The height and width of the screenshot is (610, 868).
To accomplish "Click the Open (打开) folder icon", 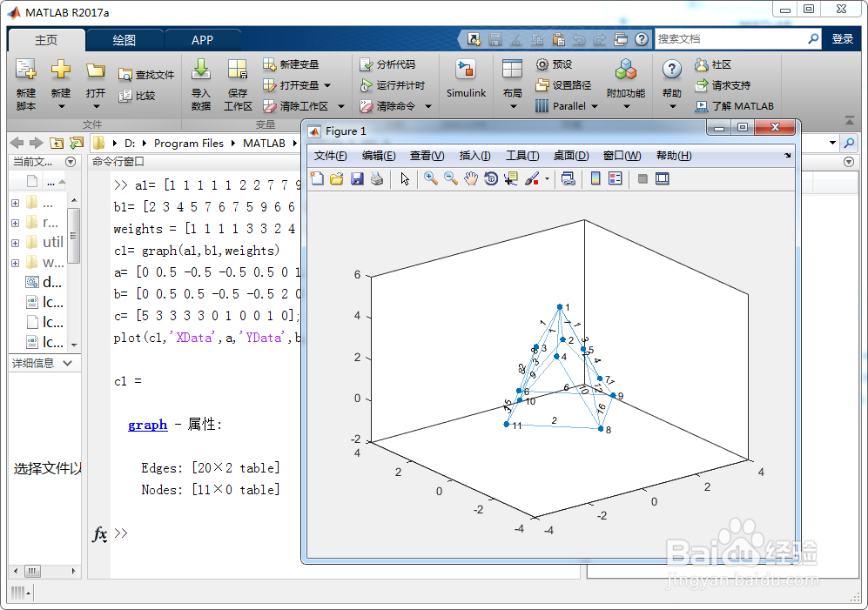I will pos(95,70).
